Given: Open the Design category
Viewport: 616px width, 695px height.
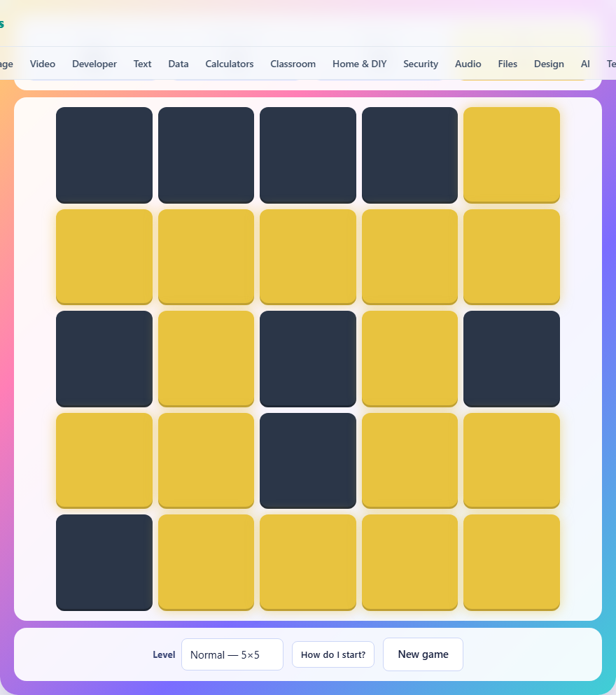Looking at the screenshot, I should point(549,64).
